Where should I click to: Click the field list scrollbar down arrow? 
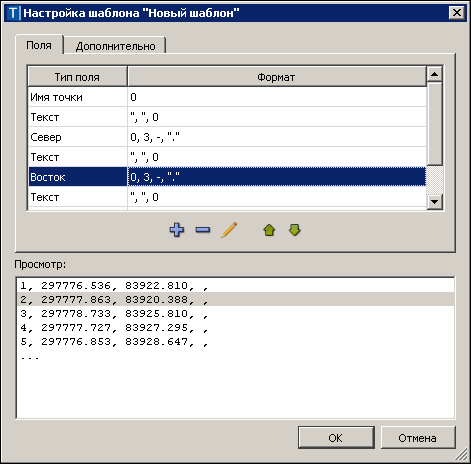pos(434,201)
